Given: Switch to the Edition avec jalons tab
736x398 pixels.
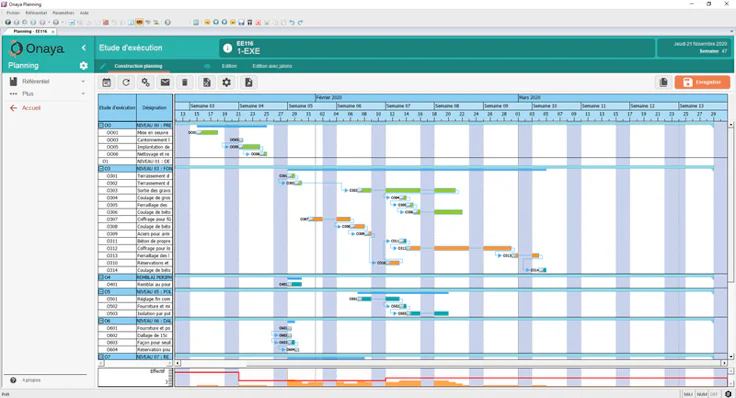Looking at the screenshot, I should [272, 66].
